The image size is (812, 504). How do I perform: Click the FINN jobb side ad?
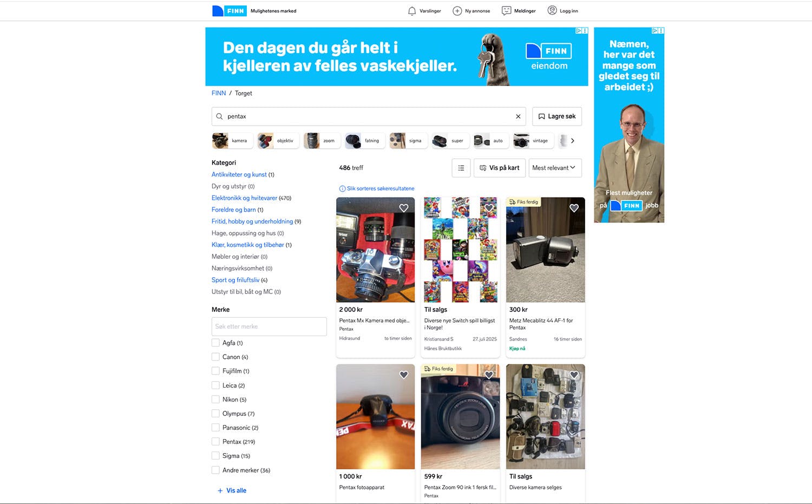coord(629,125)
